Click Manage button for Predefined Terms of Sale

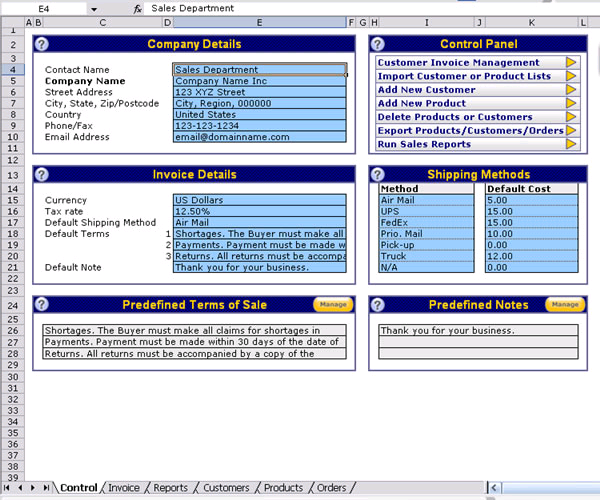(x=332, y=304)
